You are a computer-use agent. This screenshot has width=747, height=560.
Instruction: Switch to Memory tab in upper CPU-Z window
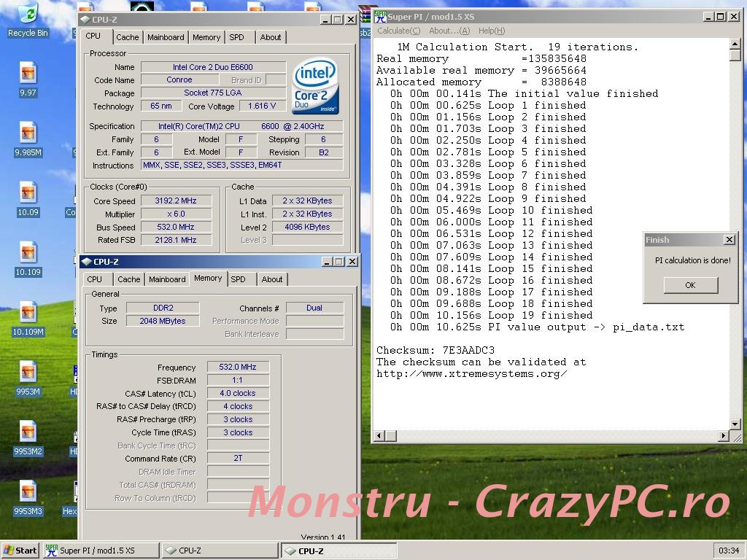tap(206, 37)
